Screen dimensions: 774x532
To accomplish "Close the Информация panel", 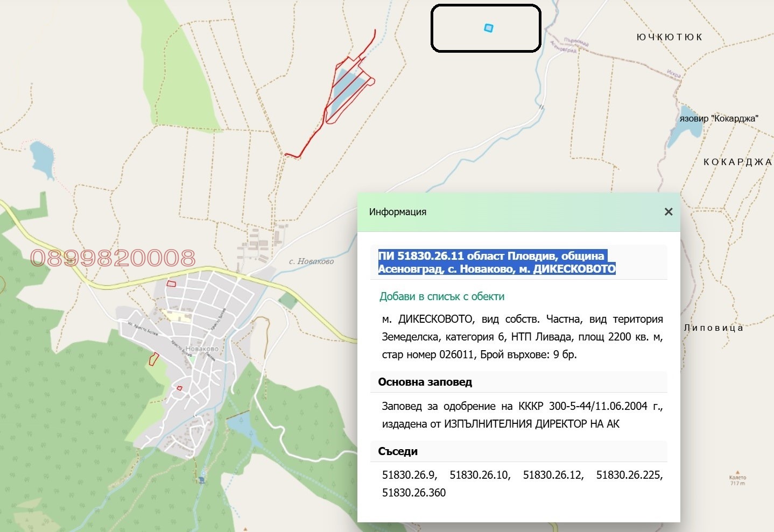I will click(668, 211).
